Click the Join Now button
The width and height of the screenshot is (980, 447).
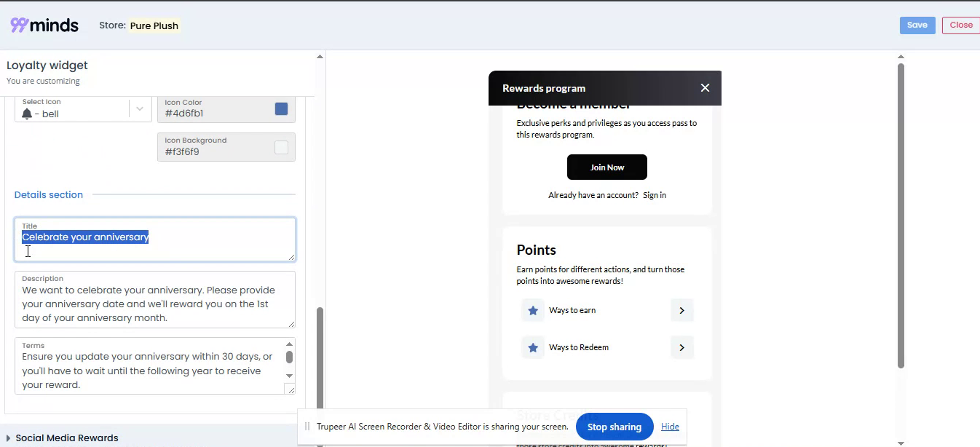[607, 167]
